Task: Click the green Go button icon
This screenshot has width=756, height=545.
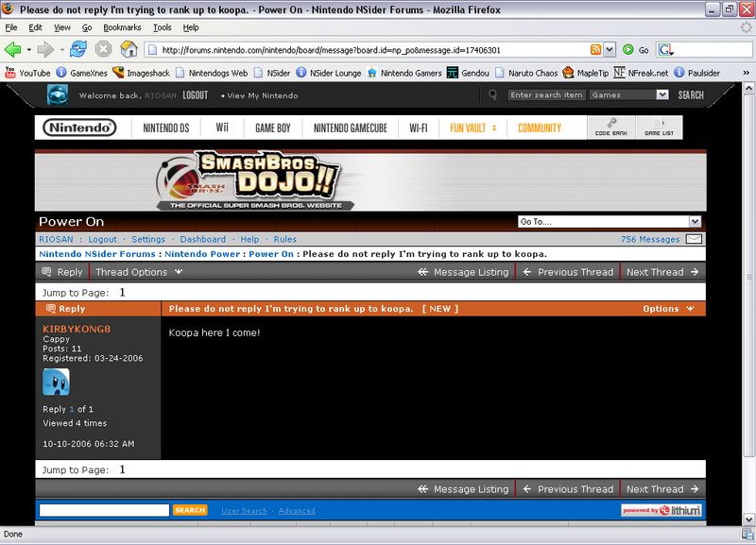Action: [x=628, y=50]
